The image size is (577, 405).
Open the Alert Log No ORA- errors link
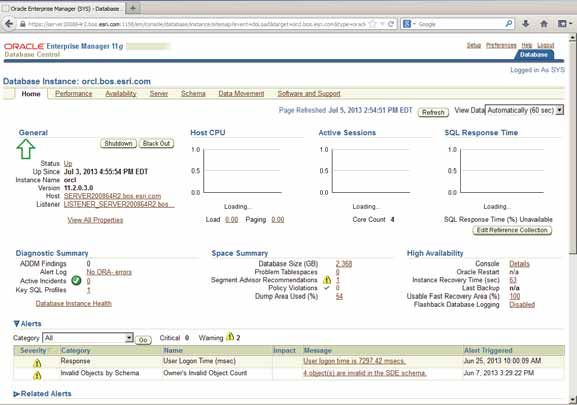pyautogui.click(x=109, y=272)
